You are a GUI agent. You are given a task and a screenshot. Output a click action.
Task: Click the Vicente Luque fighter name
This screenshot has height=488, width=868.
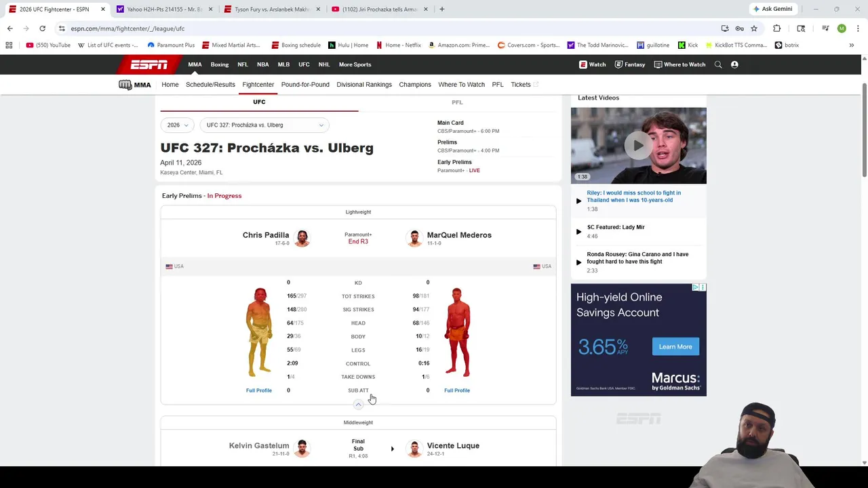pyautogui.click(x=453, y=445)
